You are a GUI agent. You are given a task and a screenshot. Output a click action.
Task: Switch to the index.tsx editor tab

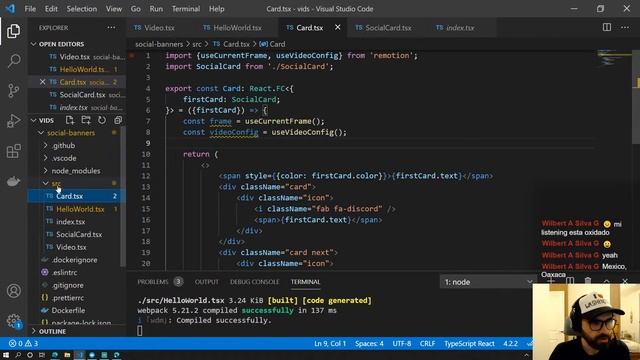click(460, 28)
